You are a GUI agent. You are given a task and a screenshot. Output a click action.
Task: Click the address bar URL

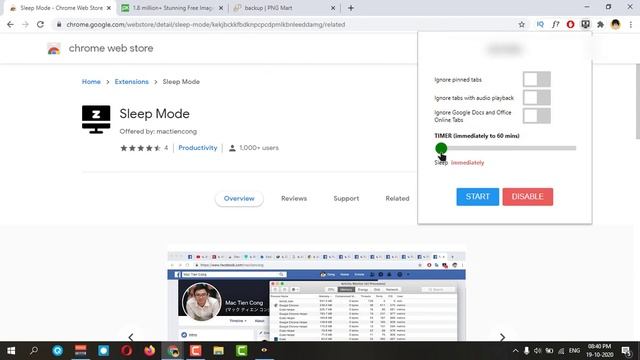click(x=206, y=24)
